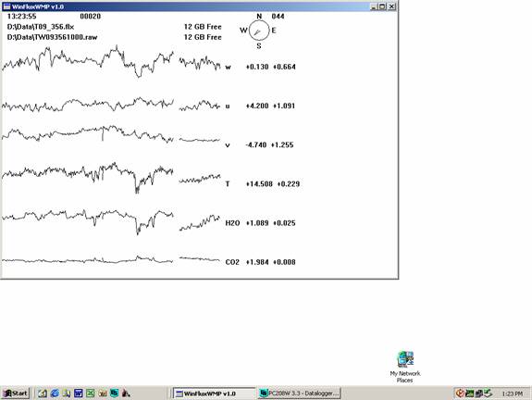Click the w mean value +0.130
Screen dimensions: 532x400
(x=257, y=67)
